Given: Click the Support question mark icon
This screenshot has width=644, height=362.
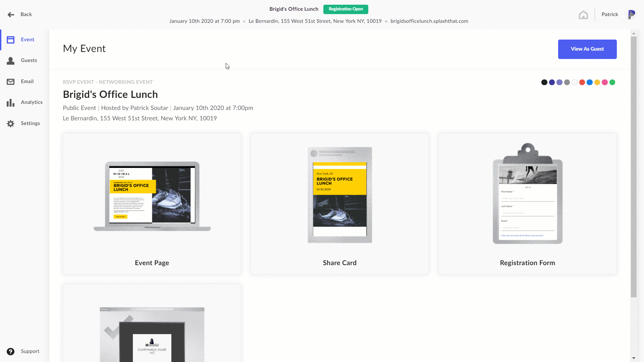Looking at the screenshot, I should (x=11, y=351).
